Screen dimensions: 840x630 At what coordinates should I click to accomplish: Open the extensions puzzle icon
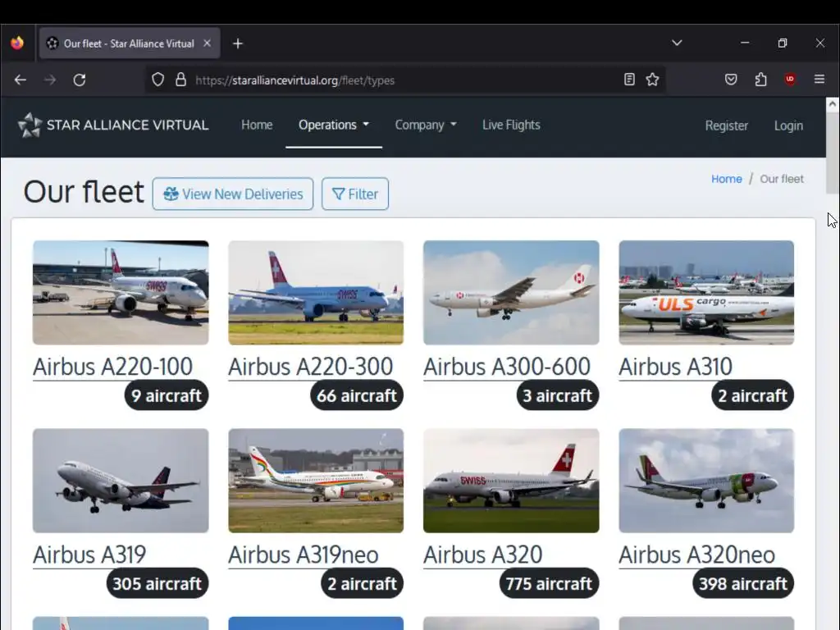(x=760, y=80)
